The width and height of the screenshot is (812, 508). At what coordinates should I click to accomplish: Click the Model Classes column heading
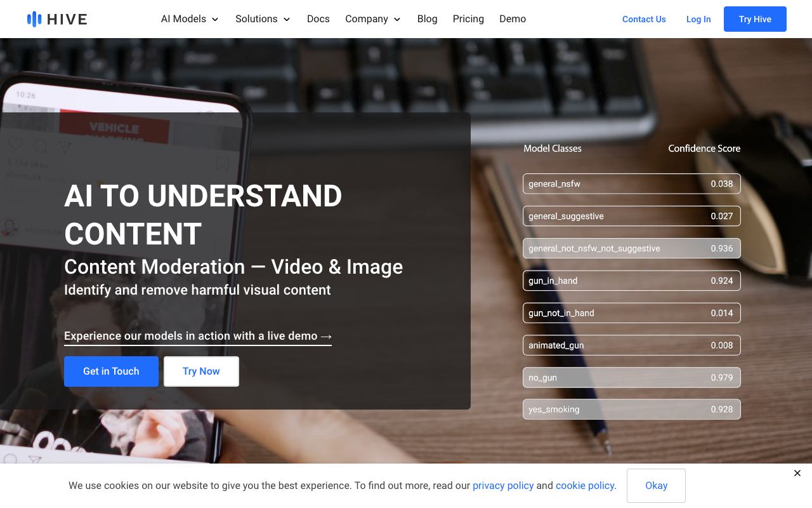pyautogui.click(x=553, y=149)
